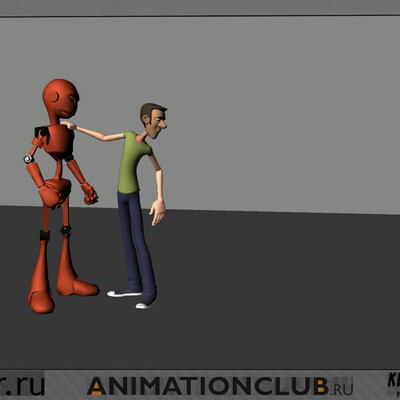Click the ANIMATIONCLUB.RU banner logo
Viewport: 400px width, 400px height.
220,386
